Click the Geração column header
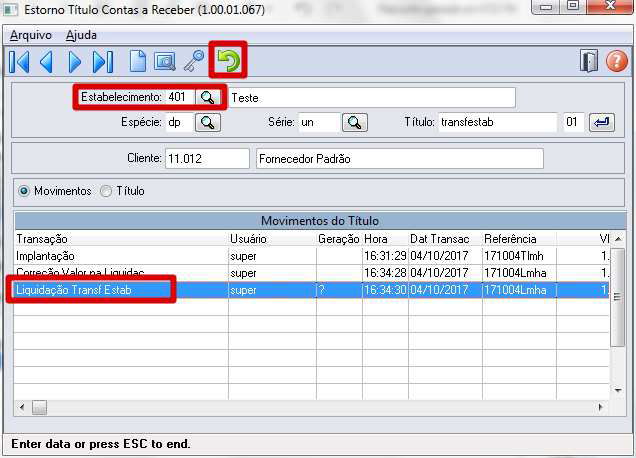 coord(339,239)
